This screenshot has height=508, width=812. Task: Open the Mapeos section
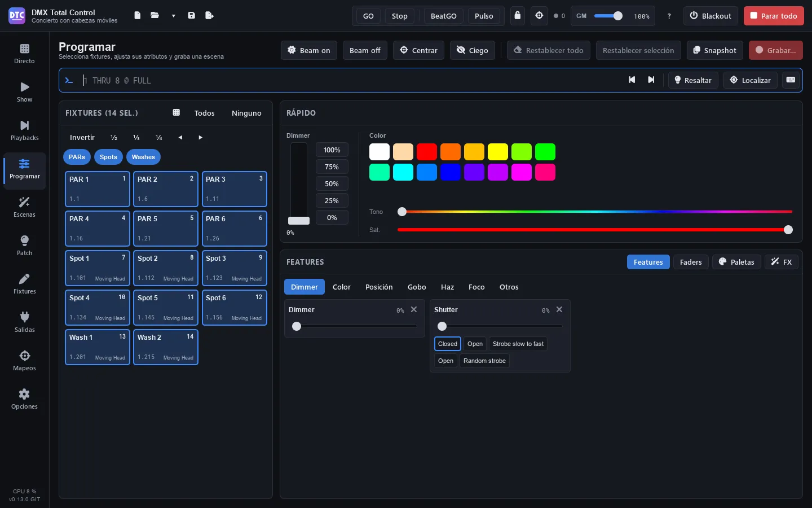tap(24, 361)
